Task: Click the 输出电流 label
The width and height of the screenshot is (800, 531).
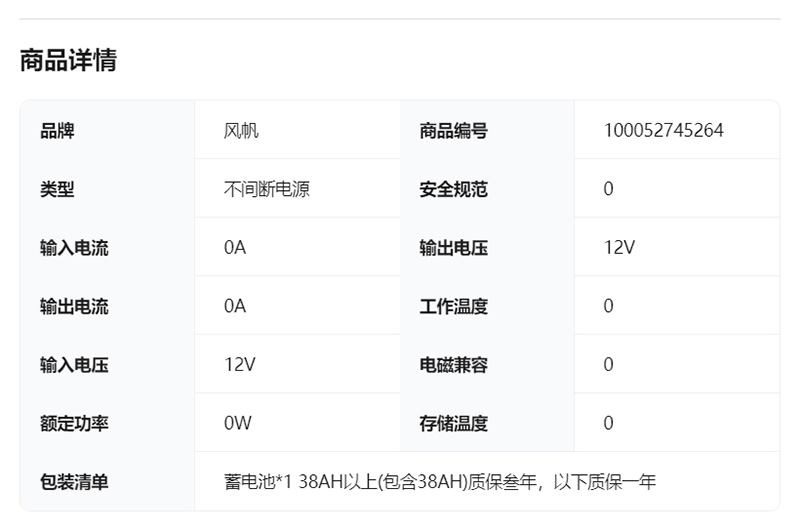Action: click(x=74, y=306)
